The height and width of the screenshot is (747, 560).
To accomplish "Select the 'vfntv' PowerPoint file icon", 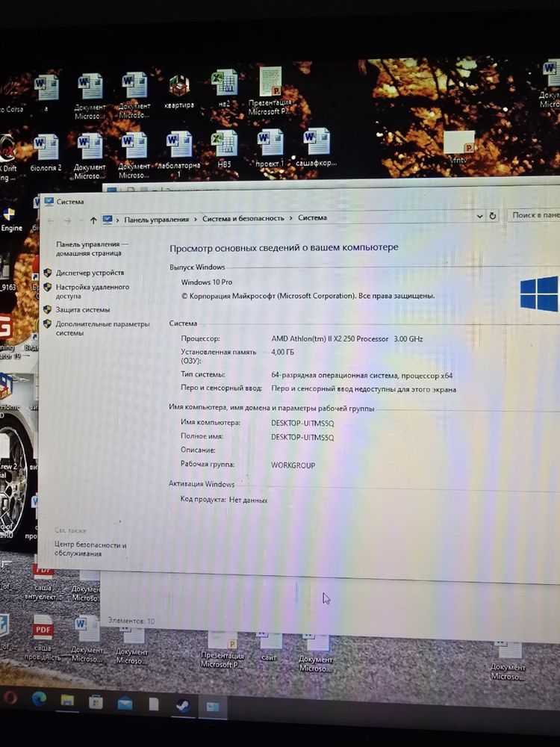I will pyautogui.click(x=459, y=148).
